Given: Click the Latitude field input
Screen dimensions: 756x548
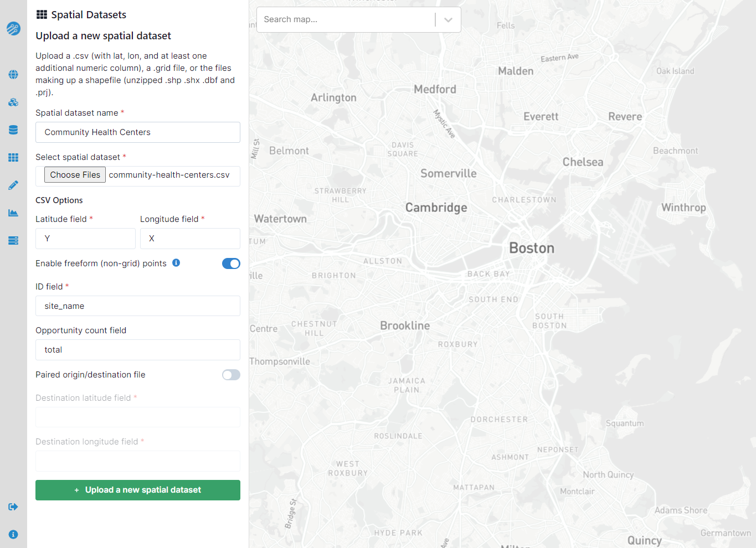Looking at the screenshot, I should [x=85, y=239].
